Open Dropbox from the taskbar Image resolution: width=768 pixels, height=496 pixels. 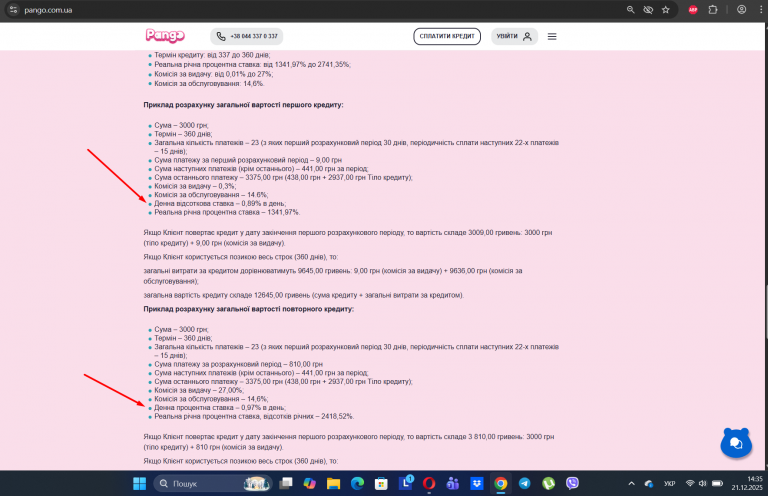[x=477, y=484]
